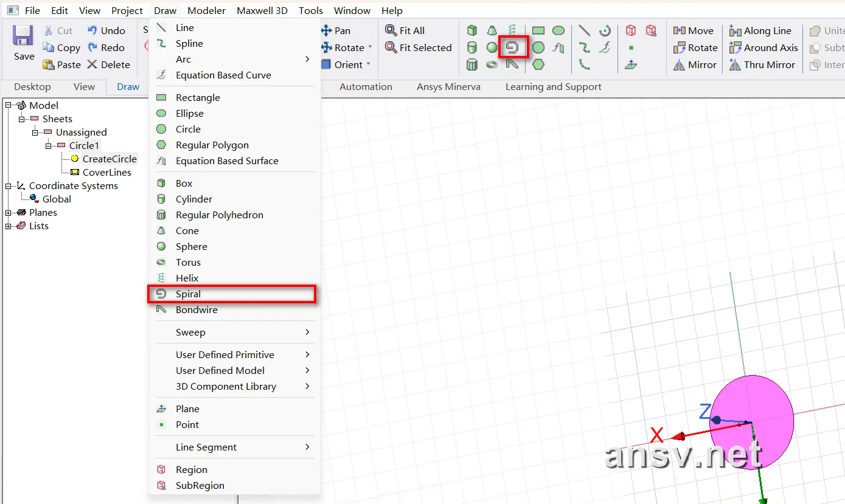Collapse the Circle1 tree node
The image size is (845, 504).
(49, 145)
